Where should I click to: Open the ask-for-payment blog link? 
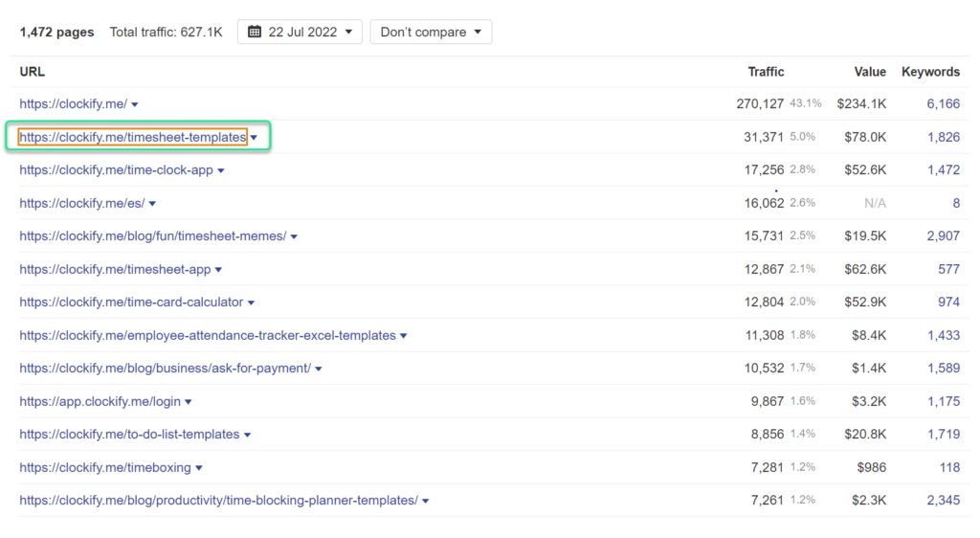[x=165, y=368]
